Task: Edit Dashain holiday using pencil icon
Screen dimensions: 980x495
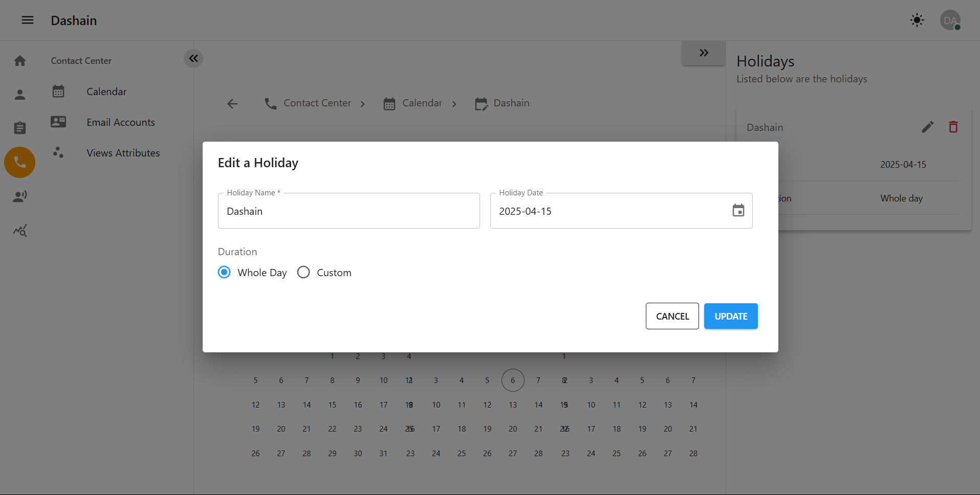Action: [927, 127]
